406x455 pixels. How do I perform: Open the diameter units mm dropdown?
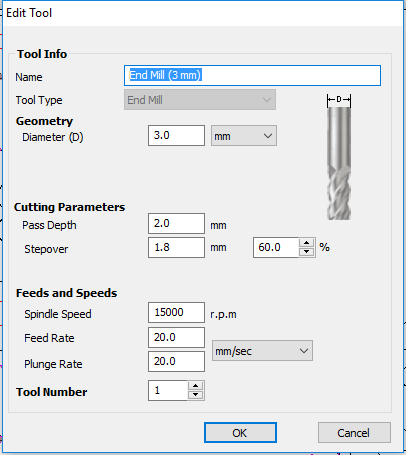click(244, 136)
